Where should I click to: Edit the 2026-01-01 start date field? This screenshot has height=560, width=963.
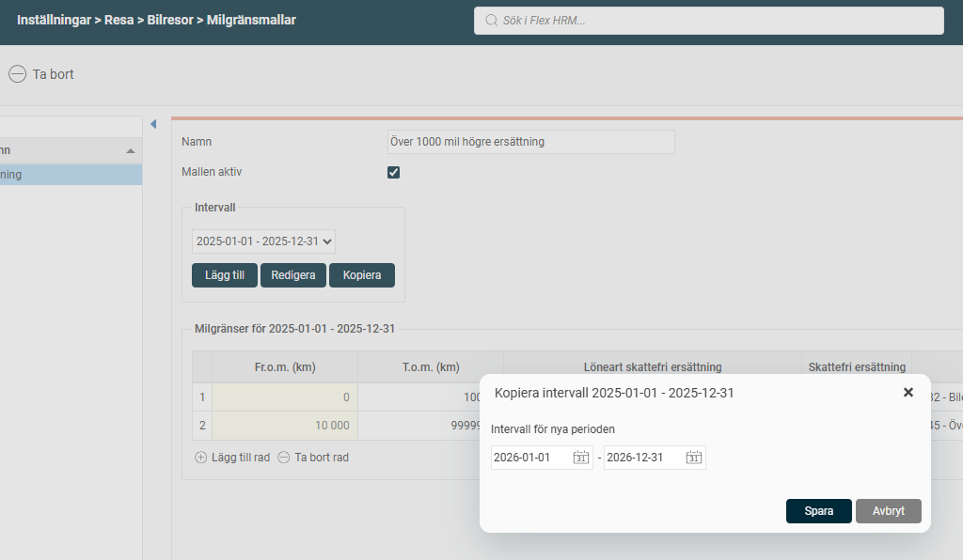(530, 458)
